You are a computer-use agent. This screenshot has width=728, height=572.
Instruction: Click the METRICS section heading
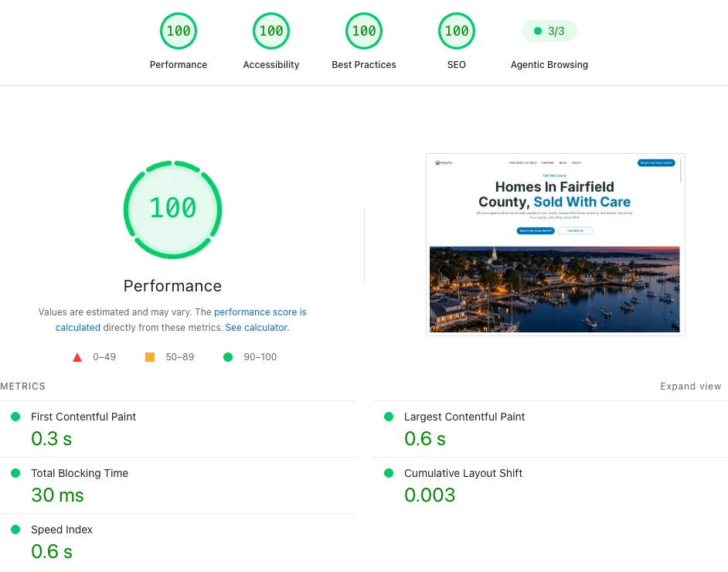pyautogui.click(x=22, y=386)
